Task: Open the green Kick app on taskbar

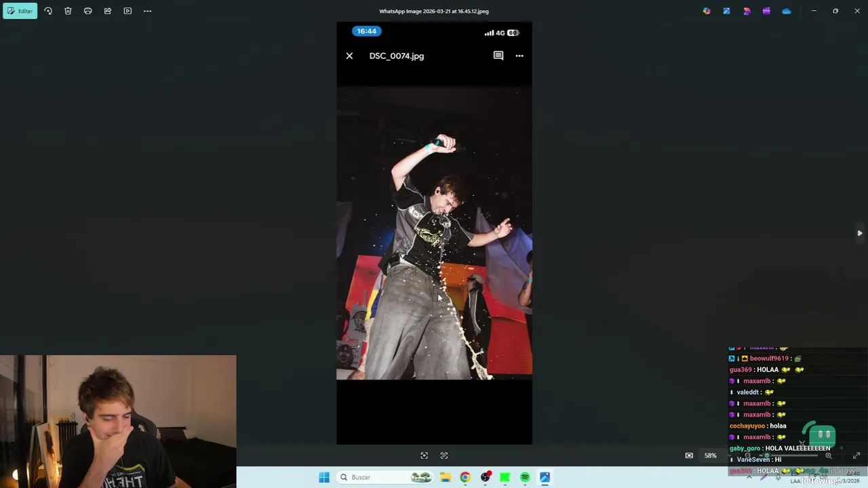Action: pos(505,477)
